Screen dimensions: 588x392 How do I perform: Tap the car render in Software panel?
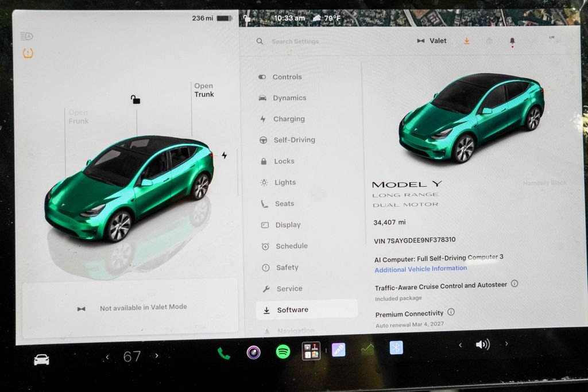472,117
